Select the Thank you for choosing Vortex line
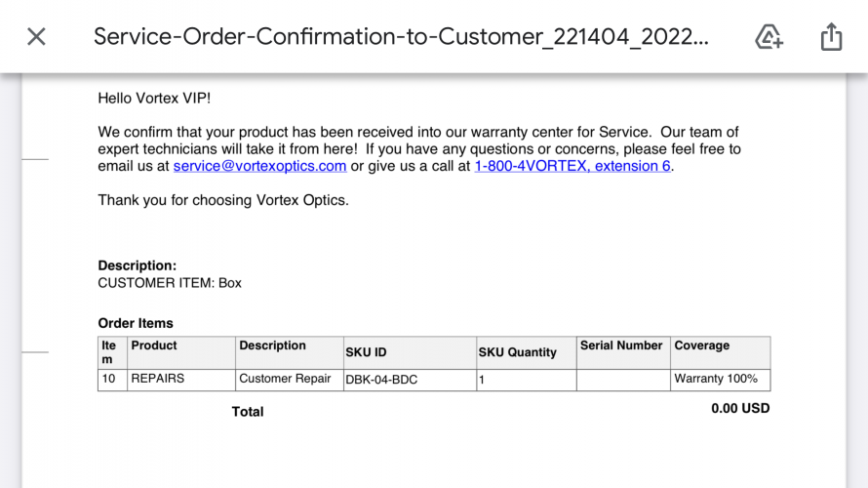Viewport: 868px width, 488px height. pyautogui.click(x=223, y=200)
